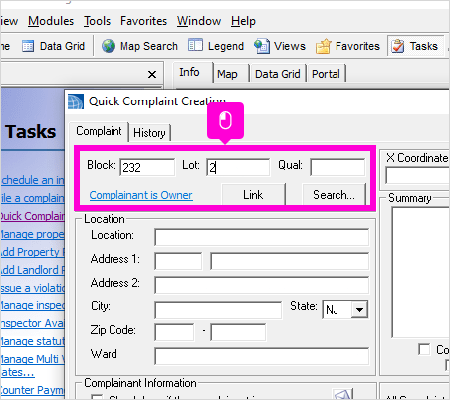Select the Map tab

coord(227,74)
